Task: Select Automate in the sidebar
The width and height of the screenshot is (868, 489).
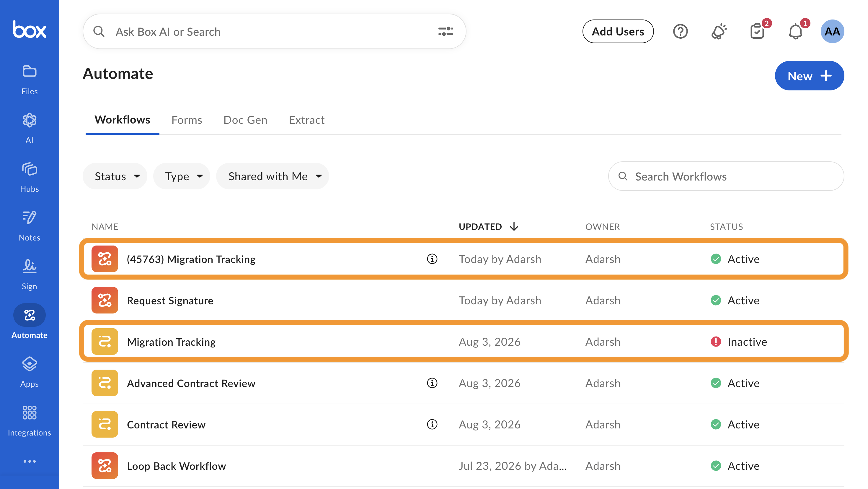Action: click(x=29, y=322)
